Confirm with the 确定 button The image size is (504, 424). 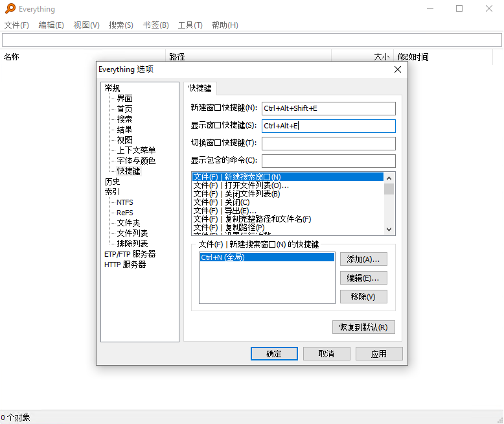(274, 354)
